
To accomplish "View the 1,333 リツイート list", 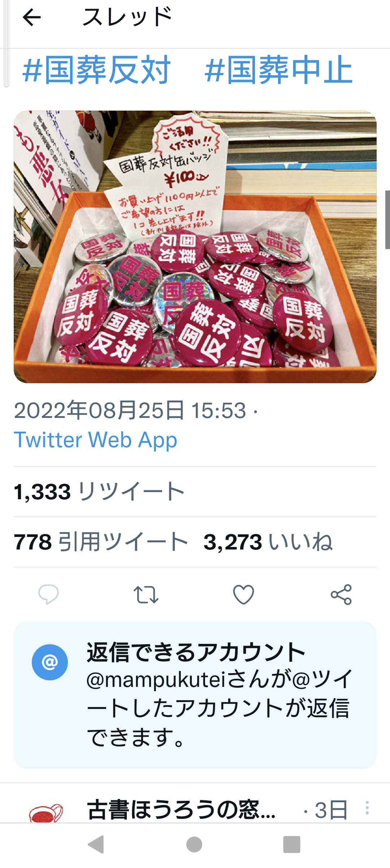I will coord(99,492).
